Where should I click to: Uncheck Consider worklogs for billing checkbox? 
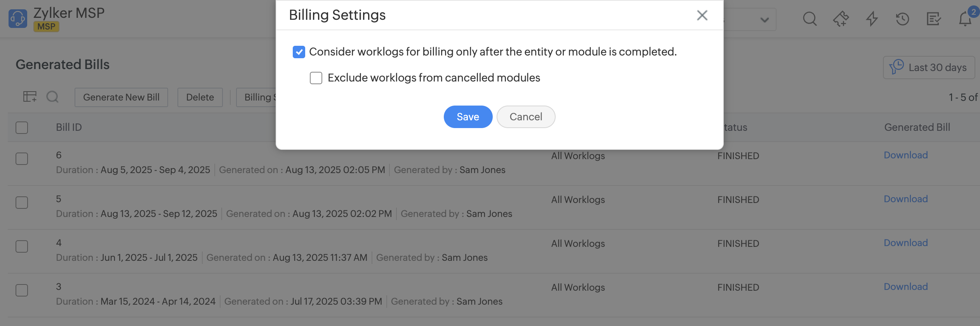click(299, 52)
